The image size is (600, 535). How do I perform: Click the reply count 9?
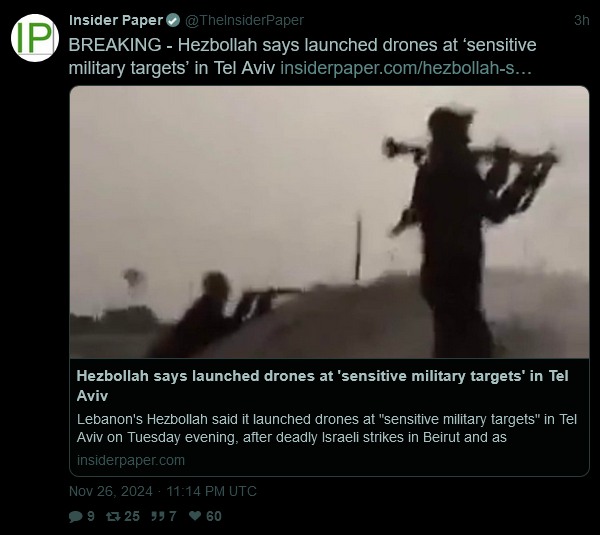[91, 517]
